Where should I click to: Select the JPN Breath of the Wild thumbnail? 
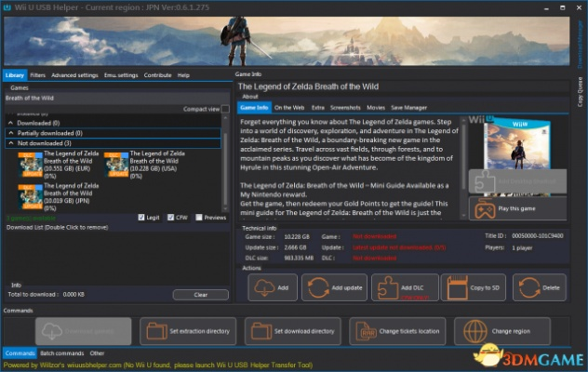point(31,196)
